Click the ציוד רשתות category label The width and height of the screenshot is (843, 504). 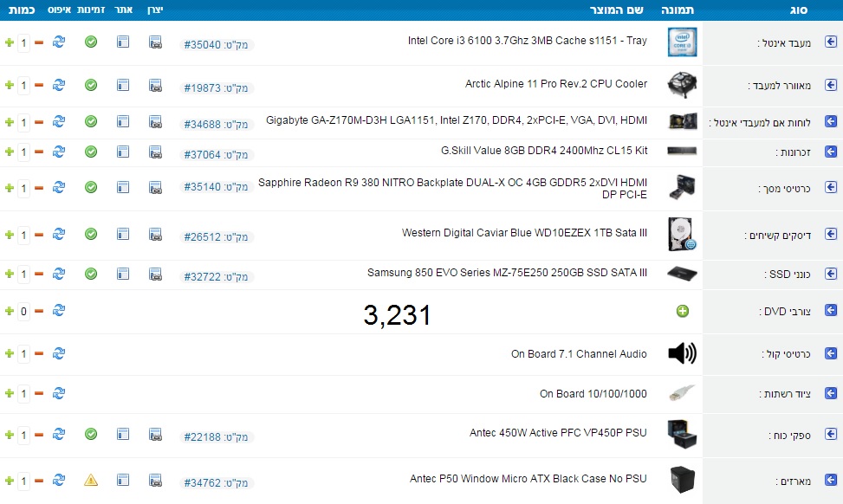click(x=785, y=394)
